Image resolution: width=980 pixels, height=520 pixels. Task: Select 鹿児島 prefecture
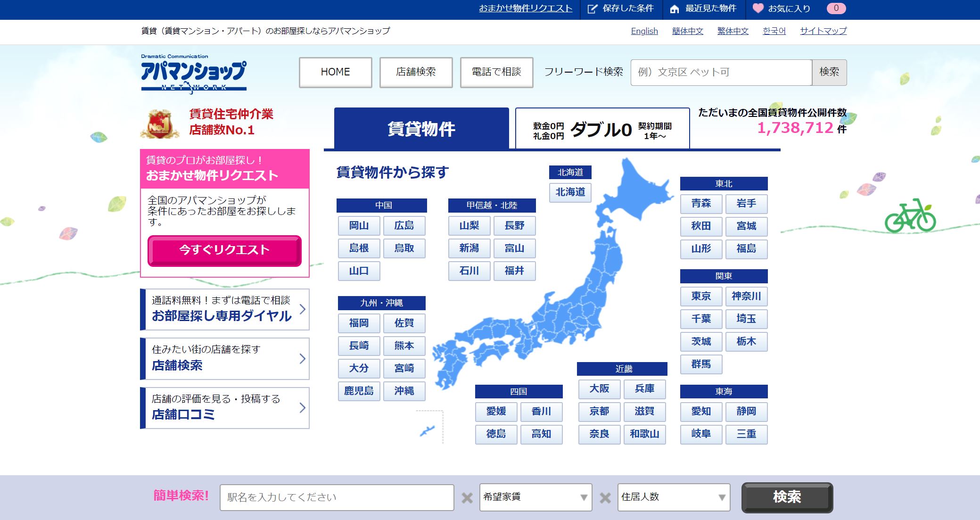(x=359, y=391)
